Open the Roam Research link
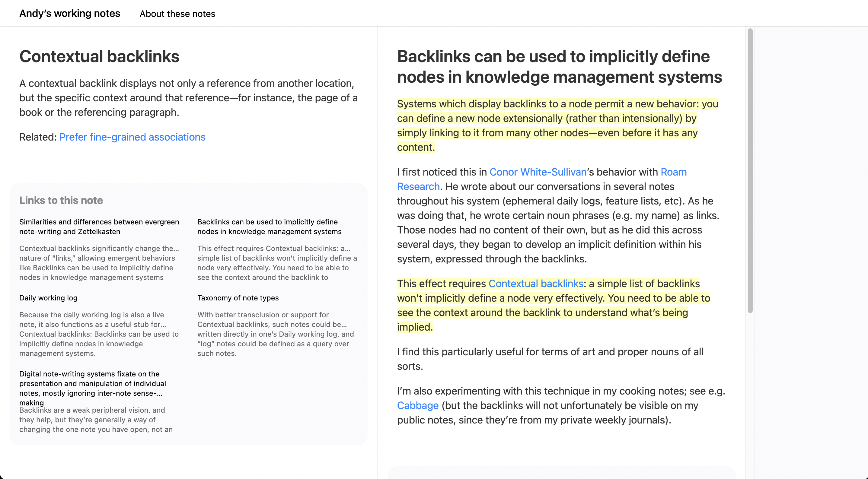The height and width of the screenshot is (479, 868). (673, 172)
